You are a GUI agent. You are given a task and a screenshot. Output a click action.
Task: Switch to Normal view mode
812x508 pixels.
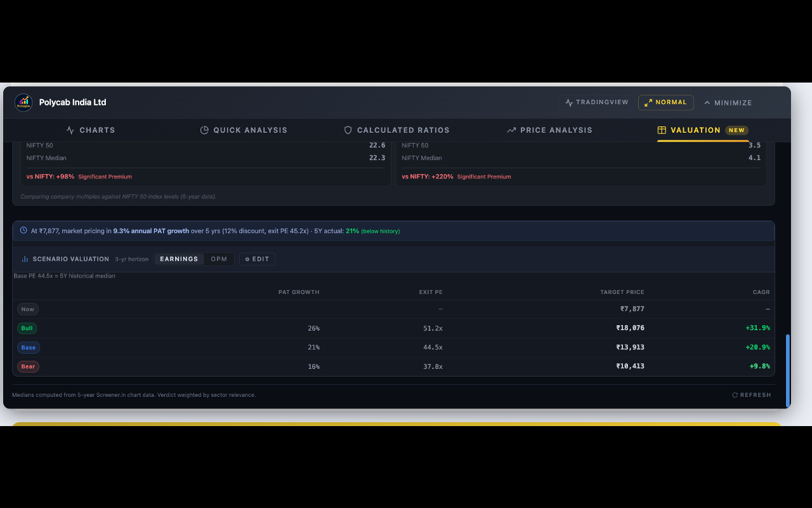[x=665, y=102]
